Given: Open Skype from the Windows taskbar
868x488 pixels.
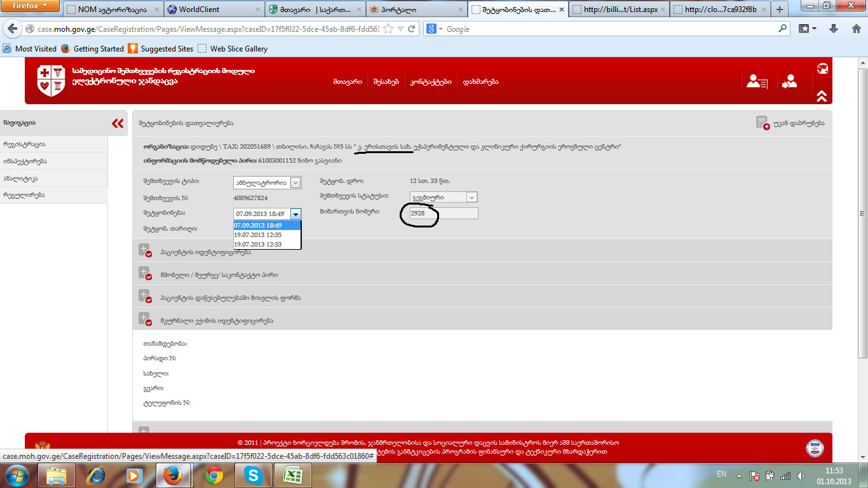Looking at the screenshot, I should tap(254, 475).
